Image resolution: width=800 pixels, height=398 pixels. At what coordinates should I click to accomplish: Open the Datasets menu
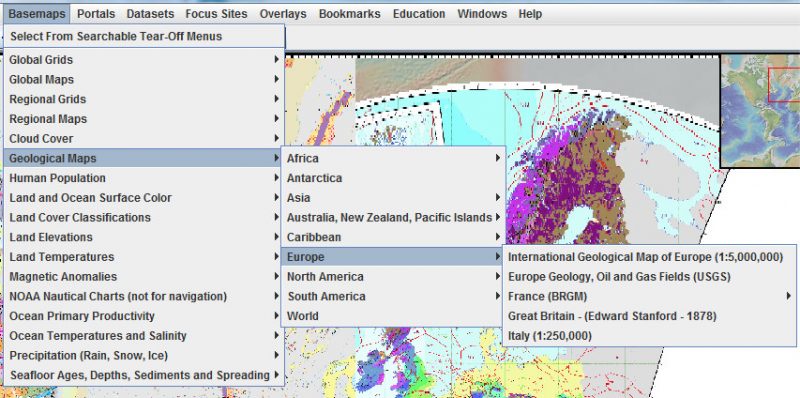(x=150, y=14)
